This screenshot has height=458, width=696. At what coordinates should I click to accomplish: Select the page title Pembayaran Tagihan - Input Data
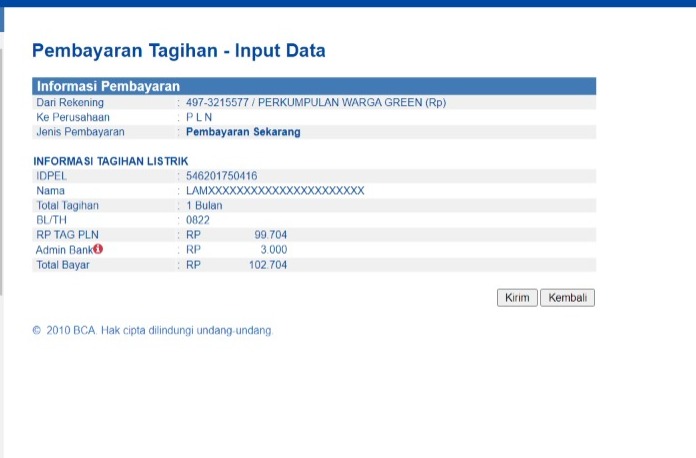(x=179, y=51)
